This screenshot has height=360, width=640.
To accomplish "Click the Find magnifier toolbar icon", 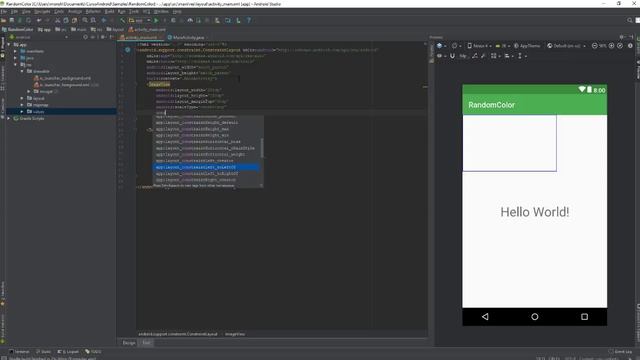I will [85, 20].
